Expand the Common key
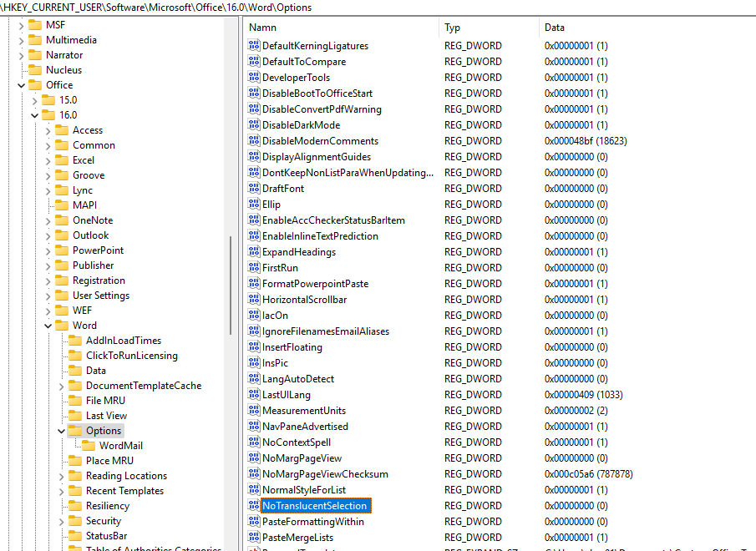The height and width of the screenshot is (551, 756). click(48, 145)
